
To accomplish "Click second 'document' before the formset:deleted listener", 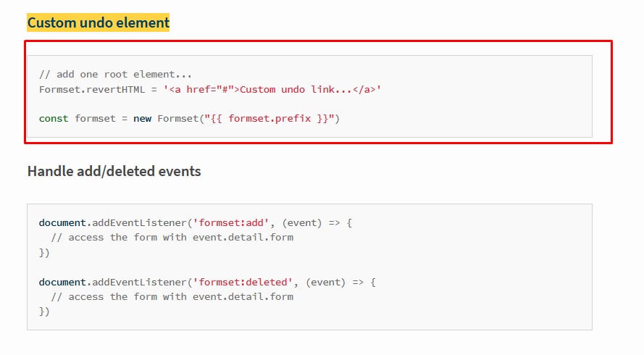I will pyautogui.click(x=62, y=283).
